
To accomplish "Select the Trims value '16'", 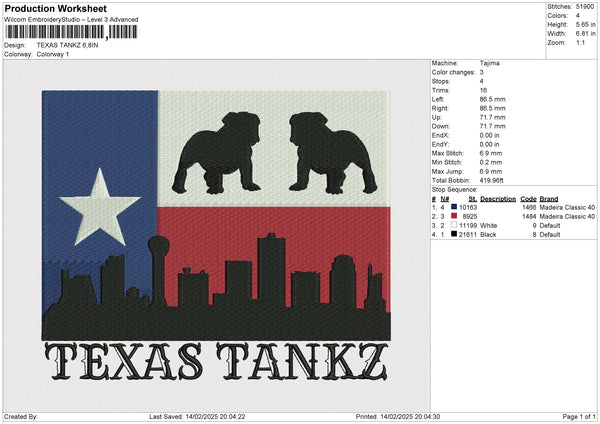I will tap(483, 90).
